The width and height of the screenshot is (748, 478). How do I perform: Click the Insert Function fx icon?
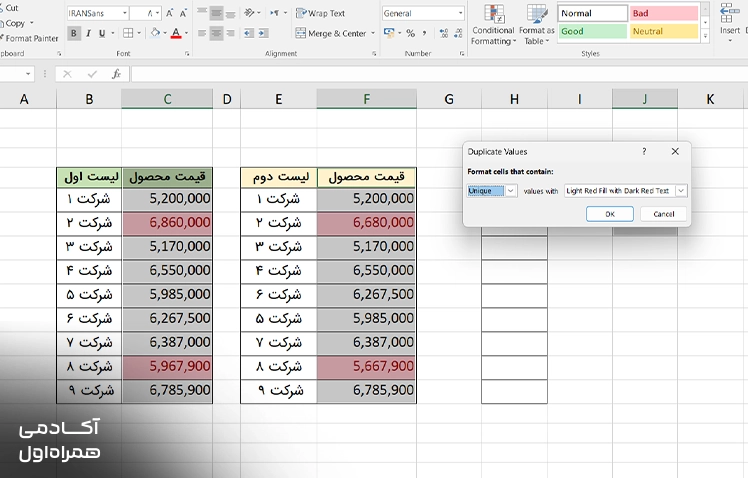coord(116,74)
